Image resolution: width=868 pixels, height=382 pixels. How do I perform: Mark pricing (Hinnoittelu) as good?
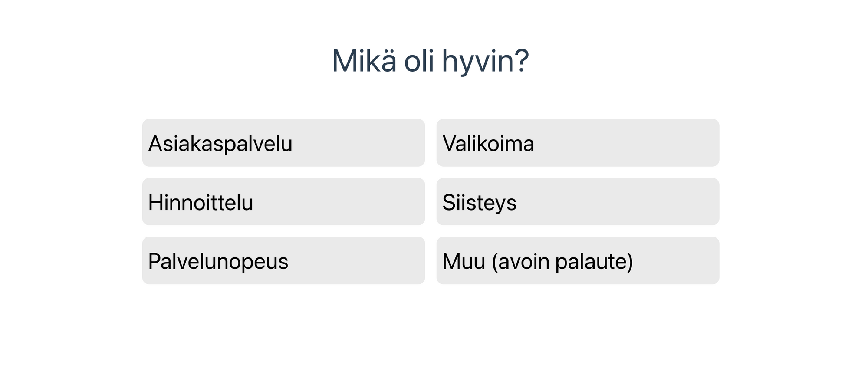(x=283, y=202)
